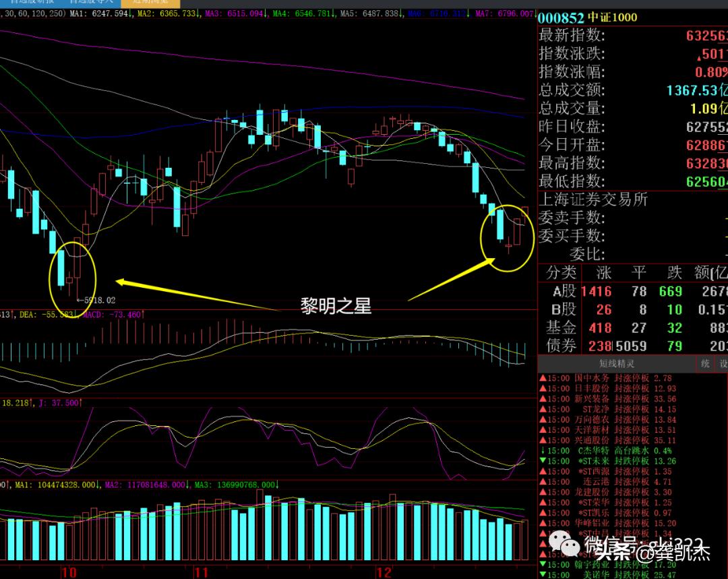Click the green triangle of *ST未来 封跌停板
Image resolution: width=728 pixels, height=579 pixels.
(x=542, y=460)
